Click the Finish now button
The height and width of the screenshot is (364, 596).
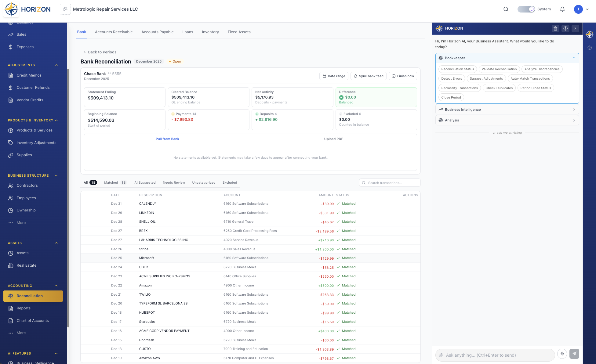point(403,76)
